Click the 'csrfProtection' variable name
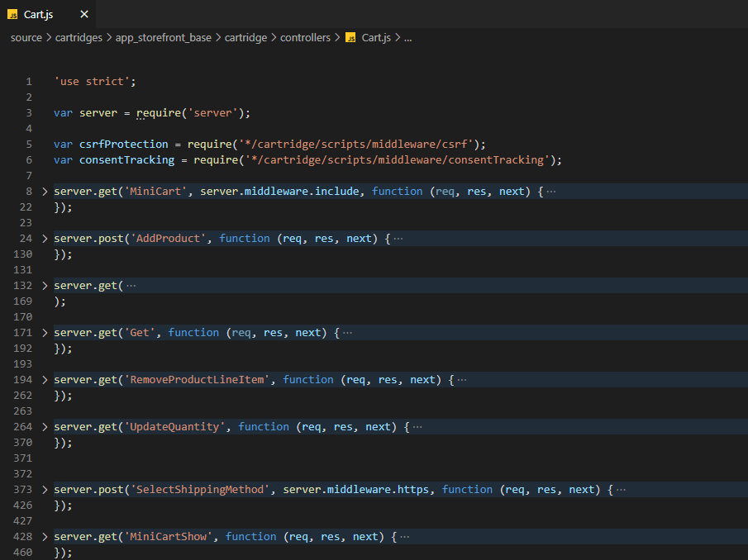This screenshot has width=748, height=560. tap(123, 145)
